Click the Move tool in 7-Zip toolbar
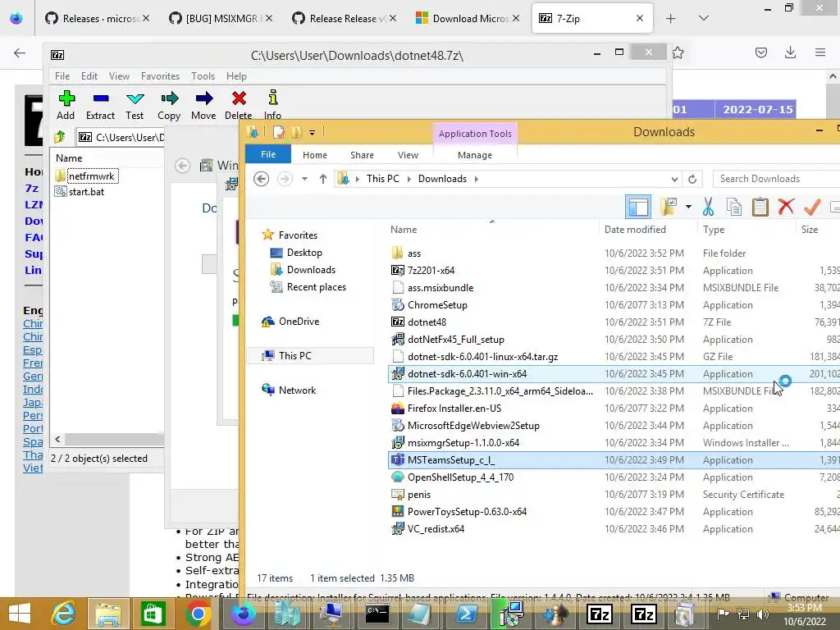 (203, 105)
